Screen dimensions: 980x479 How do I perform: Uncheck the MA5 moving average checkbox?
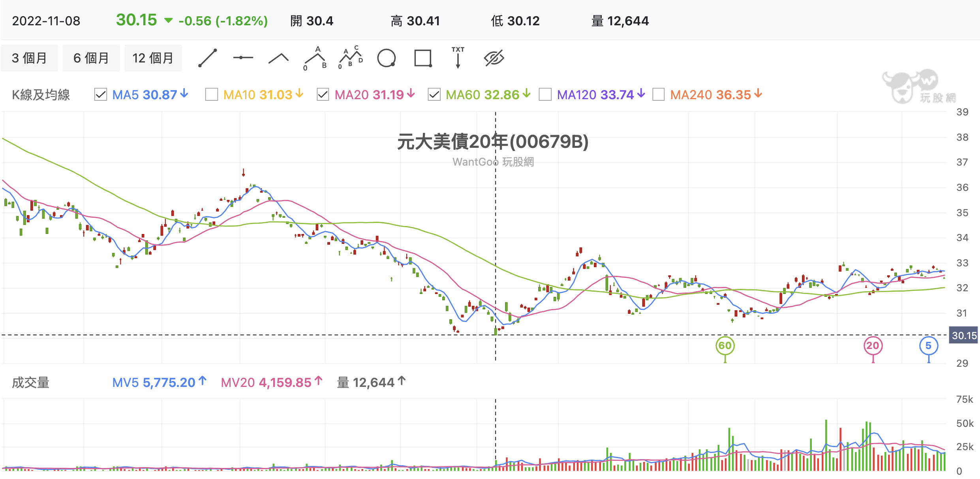(101, 95)
